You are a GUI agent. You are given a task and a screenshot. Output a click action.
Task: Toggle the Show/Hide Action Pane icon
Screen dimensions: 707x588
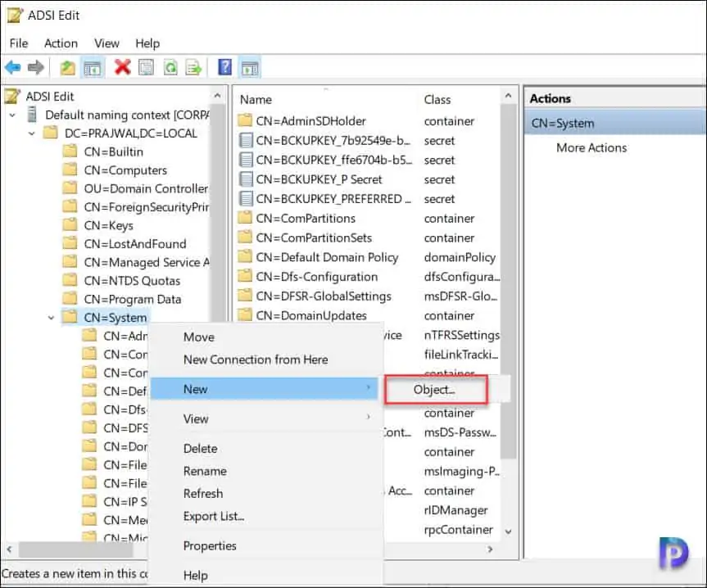249,68
